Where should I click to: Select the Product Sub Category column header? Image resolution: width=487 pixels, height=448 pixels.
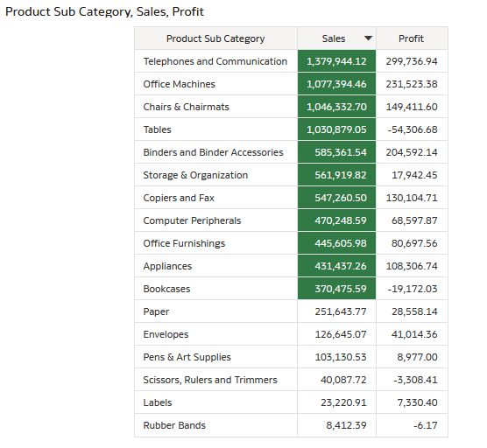215,38
